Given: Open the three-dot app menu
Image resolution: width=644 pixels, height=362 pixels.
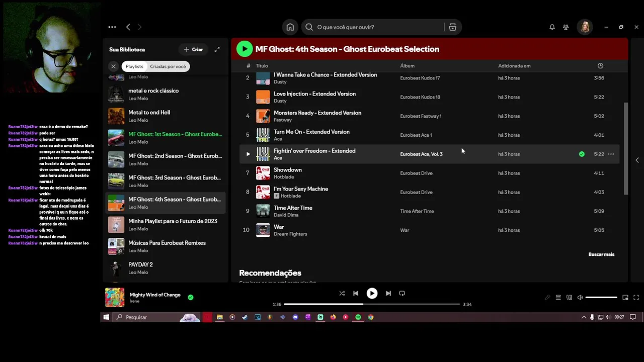Looking at the screenshot, I should [112, 27].
